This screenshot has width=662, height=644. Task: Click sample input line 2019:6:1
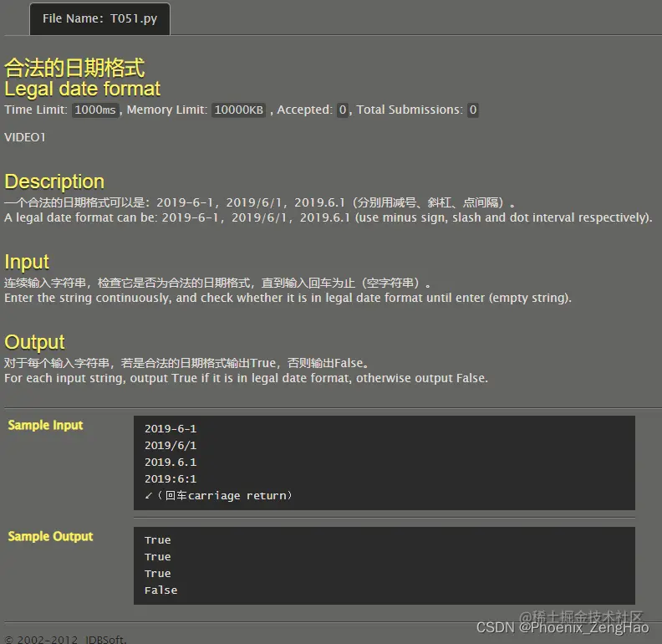click(x=171, y=479)
